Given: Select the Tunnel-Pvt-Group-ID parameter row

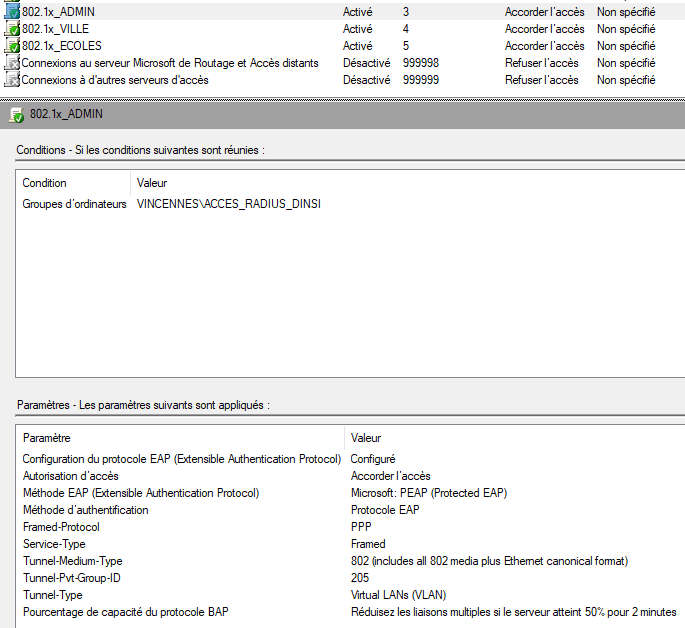Looking at the screenshot, I should pos(350,578).
